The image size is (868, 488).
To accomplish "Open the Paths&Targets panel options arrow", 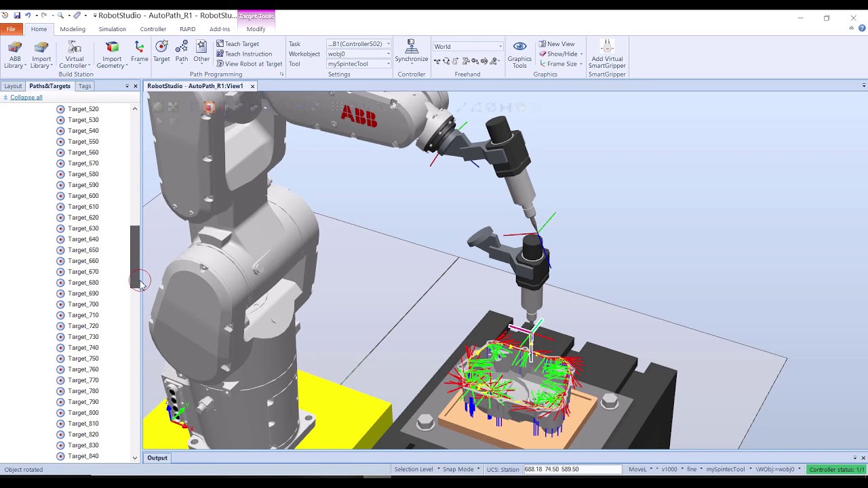I will click(x=127, y=86).
